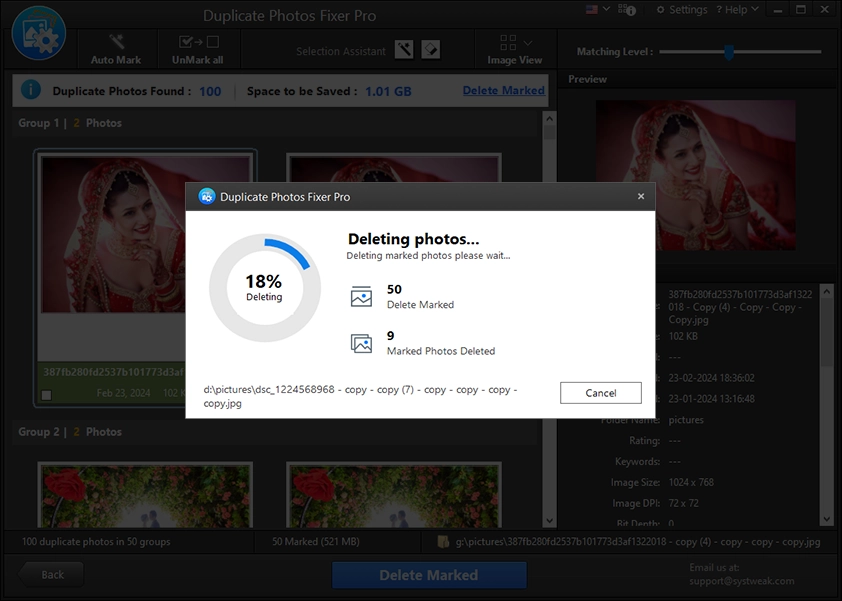Select the first bride photo thumbnail in Group 1
Image resolution: width=842 pixels, height=601 pixels.
[145, 234]
